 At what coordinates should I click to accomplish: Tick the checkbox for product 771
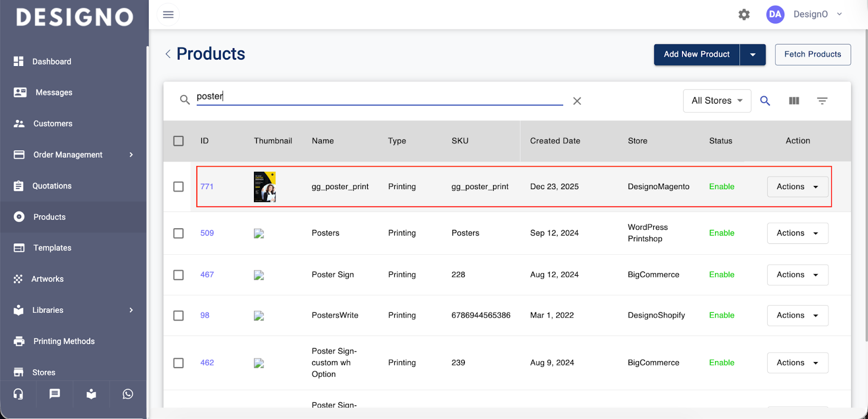[178, 186]
